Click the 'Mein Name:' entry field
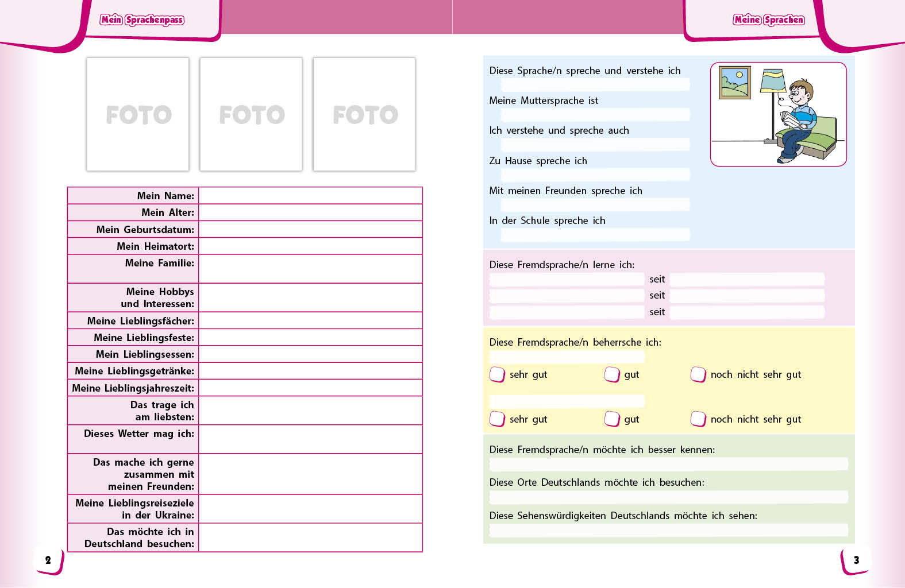This screenshot has width=905, height=588. coord(310,196)
